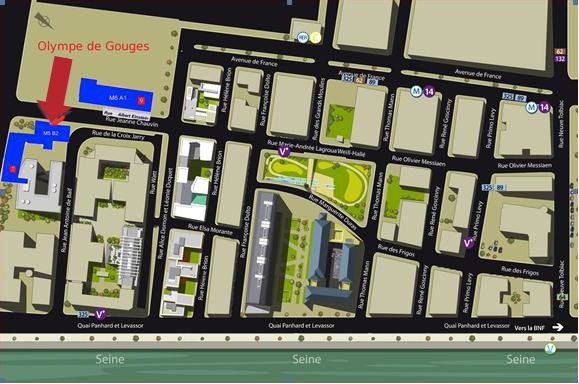Image resolution: width=579 pixels, height=384 pixels.
Task: Click the Vers la BNF text
Action: pos(529,328)
